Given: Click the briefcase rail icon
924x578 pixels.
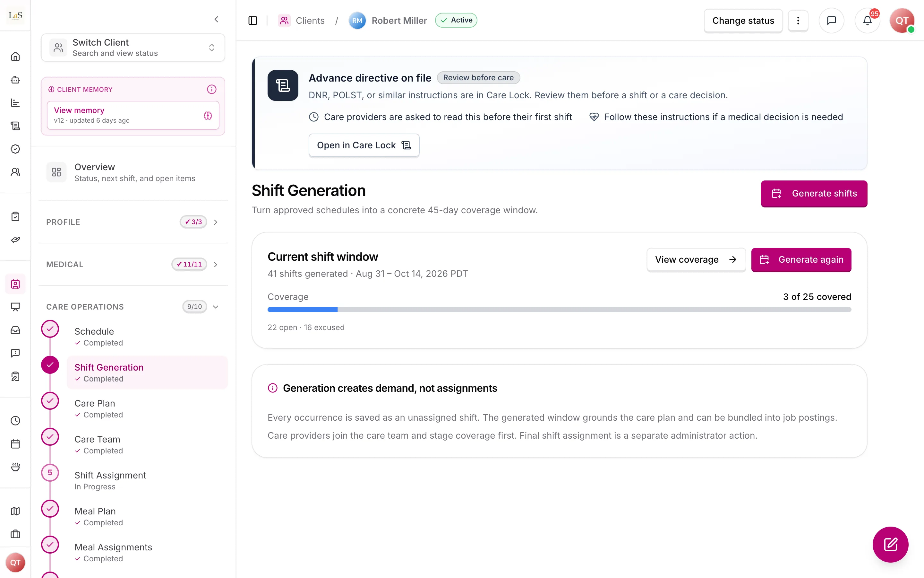Looking at the screenshot, I should pyautogui.click(x=15, y=534).
